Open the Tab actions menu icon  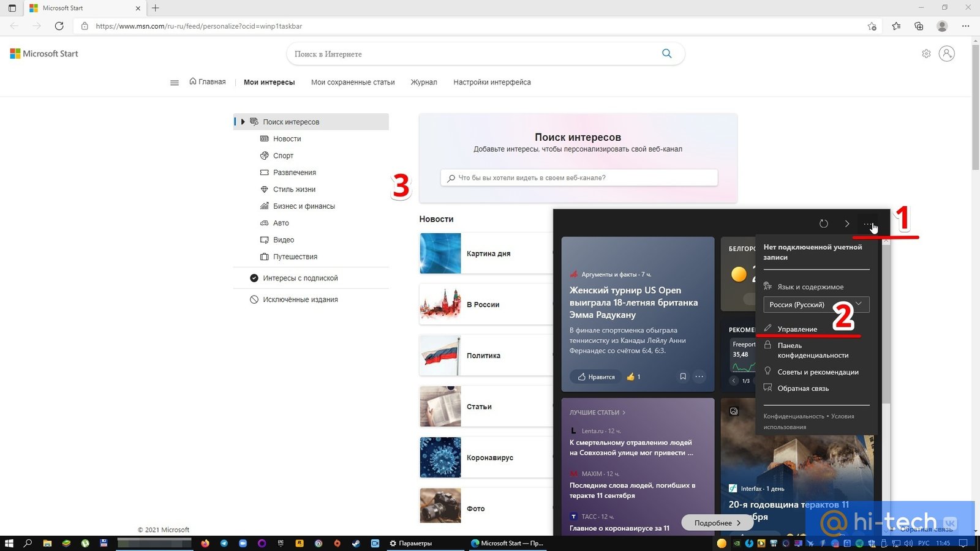tap(12, 8)
